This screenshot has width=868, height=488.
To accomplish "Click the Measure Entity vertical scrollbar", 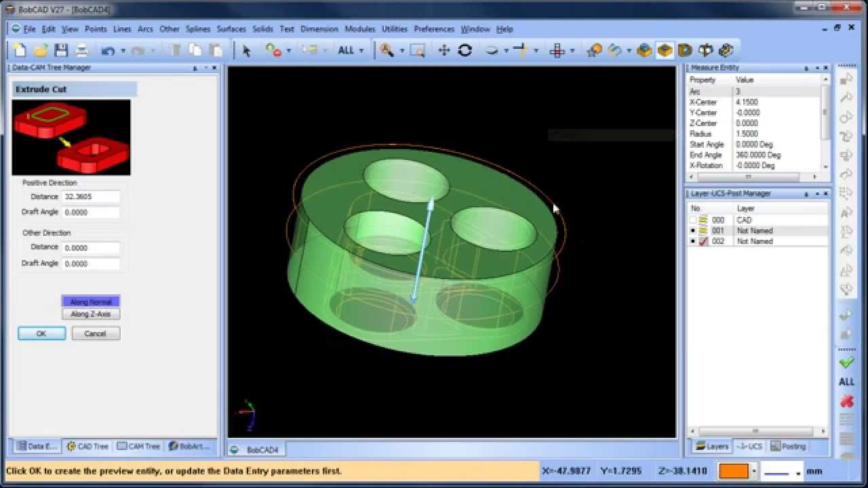I will [825, 123].
